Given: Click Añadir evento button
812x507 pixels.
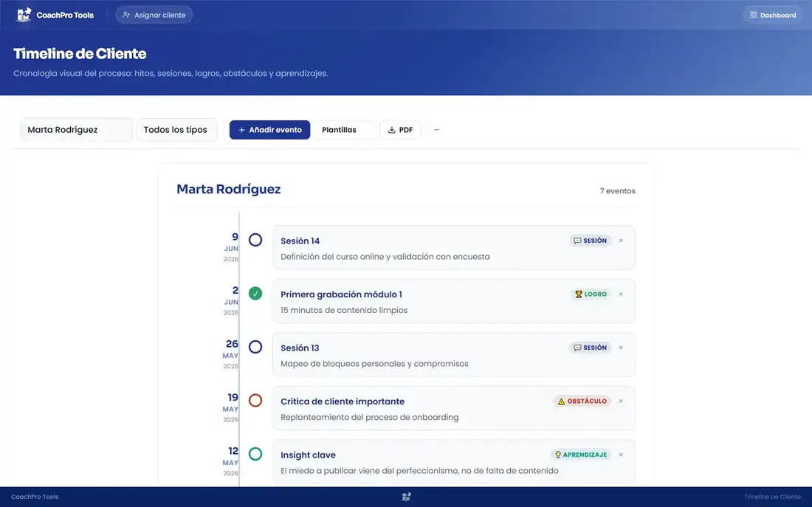Looking at the screenshot, I should (x=269, y=130).
